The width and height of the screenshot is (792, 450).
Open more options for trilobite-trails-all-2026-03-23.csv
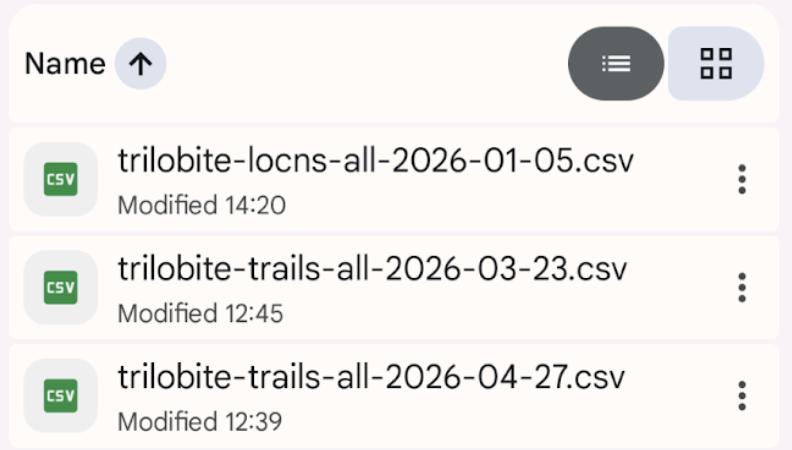(x=741, y=288)
